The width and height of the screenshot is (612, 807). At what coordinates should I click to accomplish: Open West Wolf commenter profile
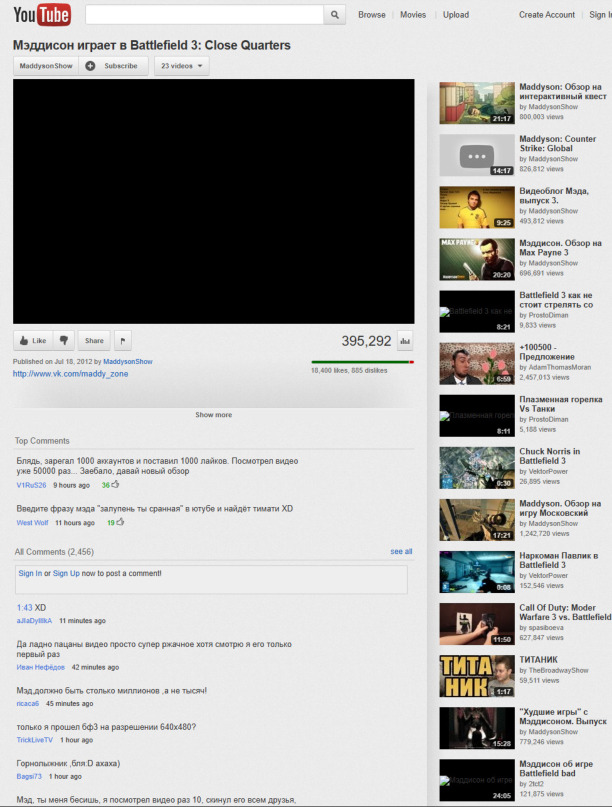coord(32,522)
